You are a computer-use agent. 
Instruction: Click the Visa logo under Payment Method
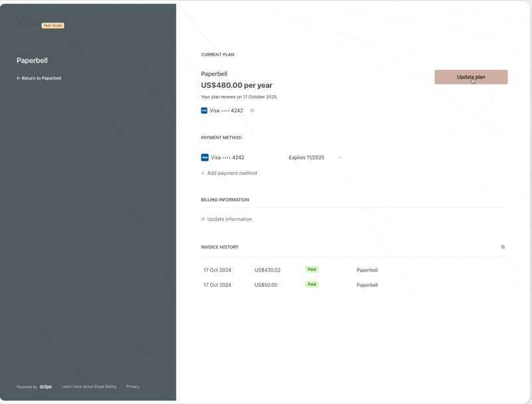click(x=205, y=157)
